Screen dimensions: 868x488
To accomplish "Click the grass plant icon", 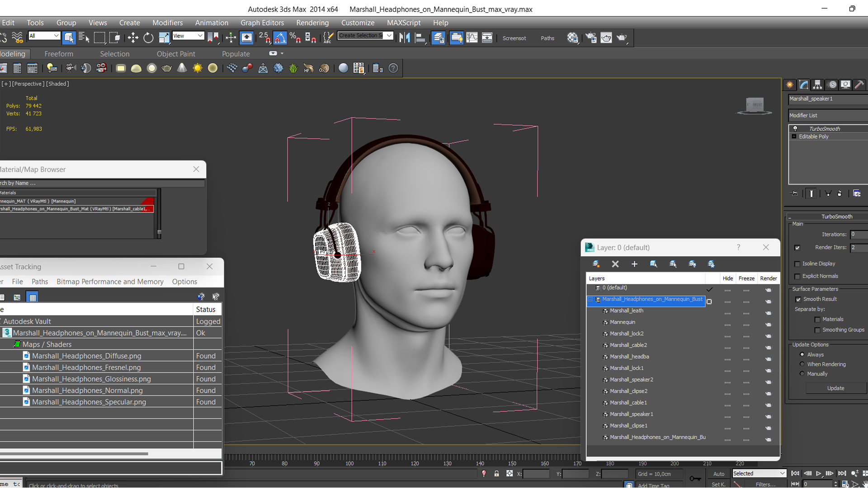I will click(293, 68).
